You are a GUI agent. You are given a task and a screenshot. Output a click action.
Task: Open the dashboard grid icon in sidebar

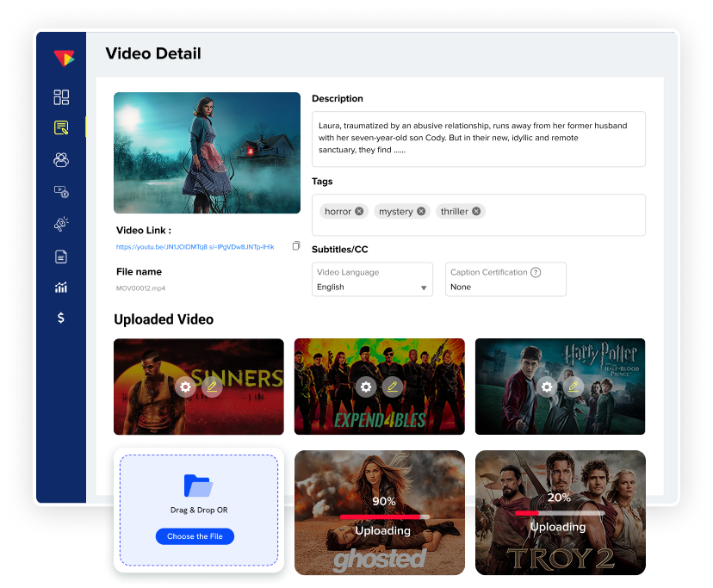coord(61,97)
